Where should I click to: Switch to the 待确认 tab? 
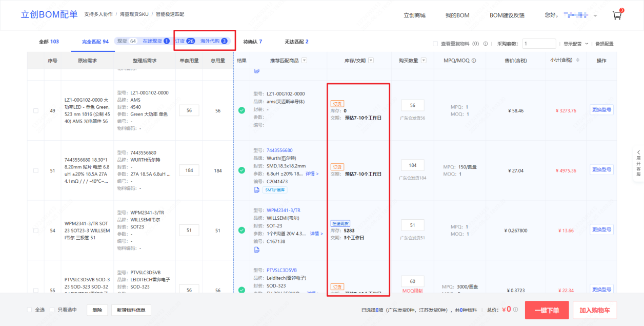click(252, 42)
